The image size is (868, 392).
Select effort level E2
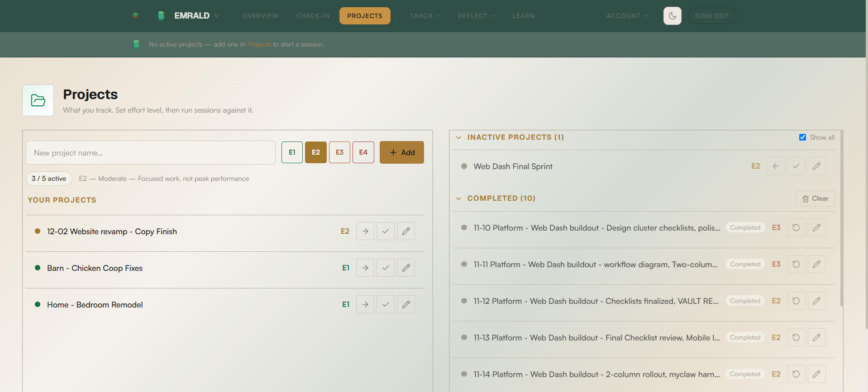[316, 152]
